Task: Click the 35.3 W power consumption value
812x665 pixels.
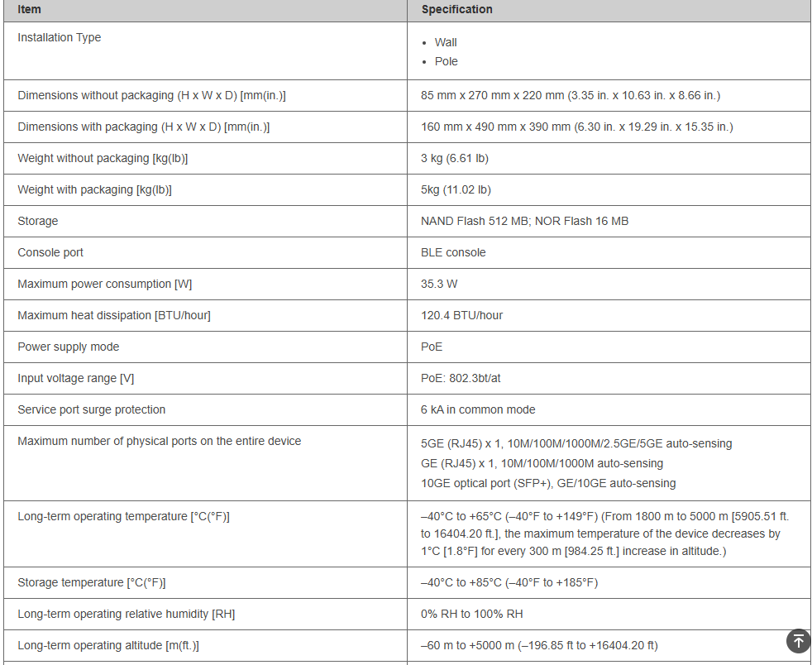Action: pos(439,285)
